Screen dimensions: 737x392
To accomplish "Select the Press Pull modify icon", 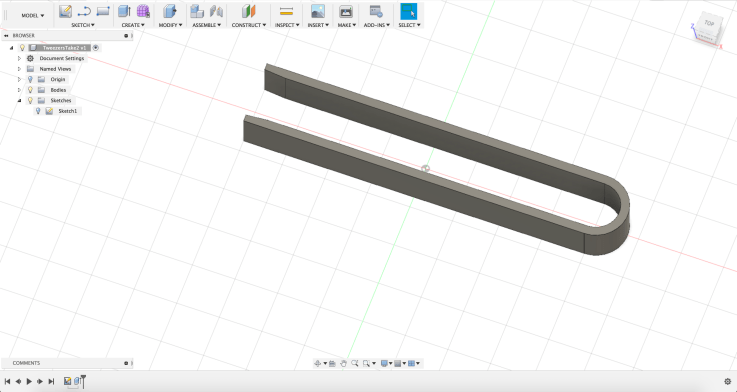I will tap(170, 11).
